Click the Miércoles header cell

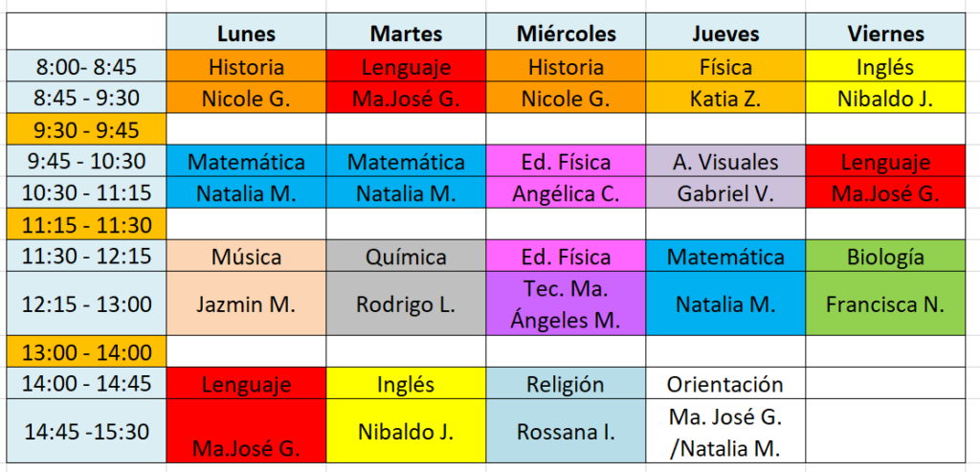566,34
